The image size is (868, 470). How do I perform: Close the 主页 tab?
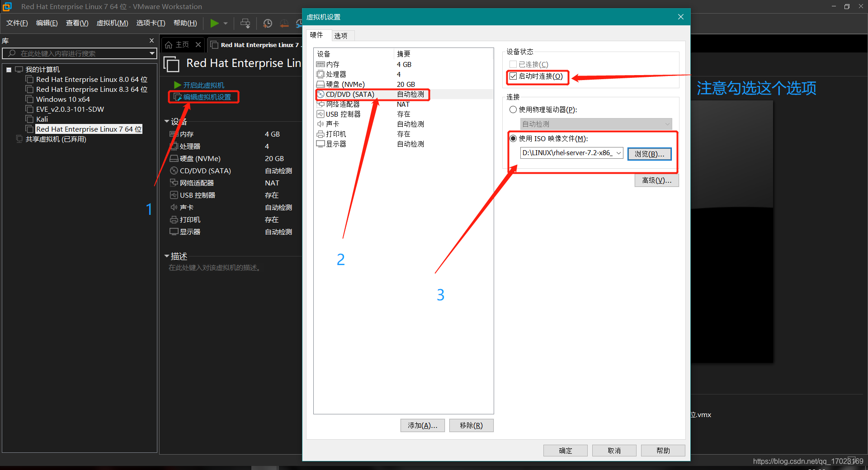[x=198, y=44]
